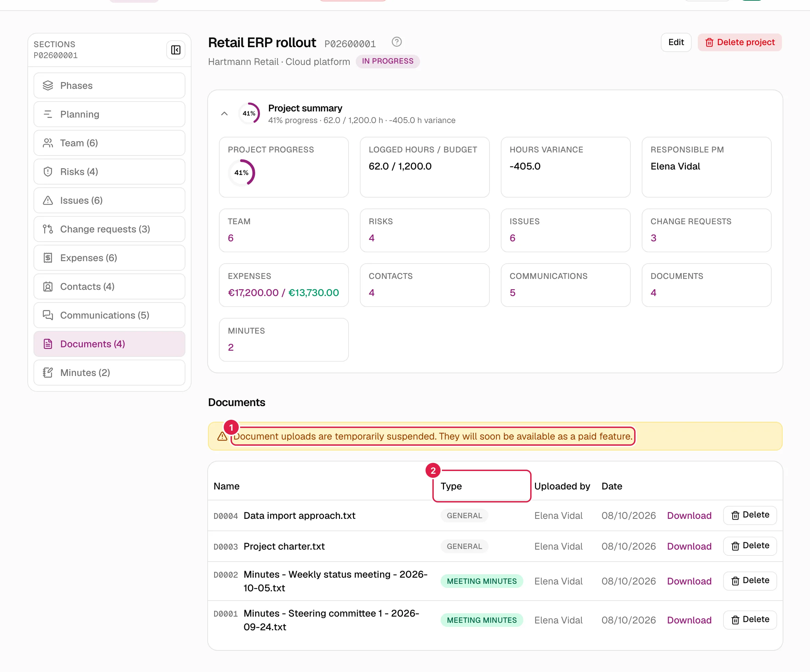The height and width of the screenshot is (672, 810).
Task: Click the Change requests branch icon
Action: pyautogui.click(x=48, y=229)
